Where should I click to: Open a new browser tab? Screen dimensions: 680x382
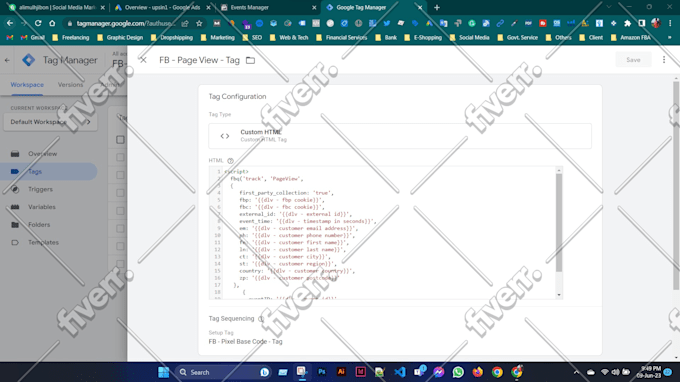(437, 7)
